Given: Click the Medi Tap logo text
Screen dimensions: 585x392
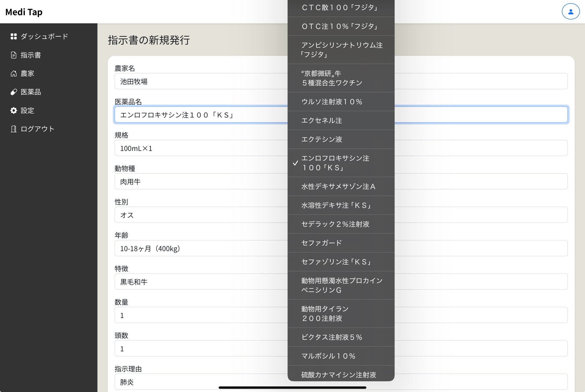Looking at the screenshot, I should (24, 12).
